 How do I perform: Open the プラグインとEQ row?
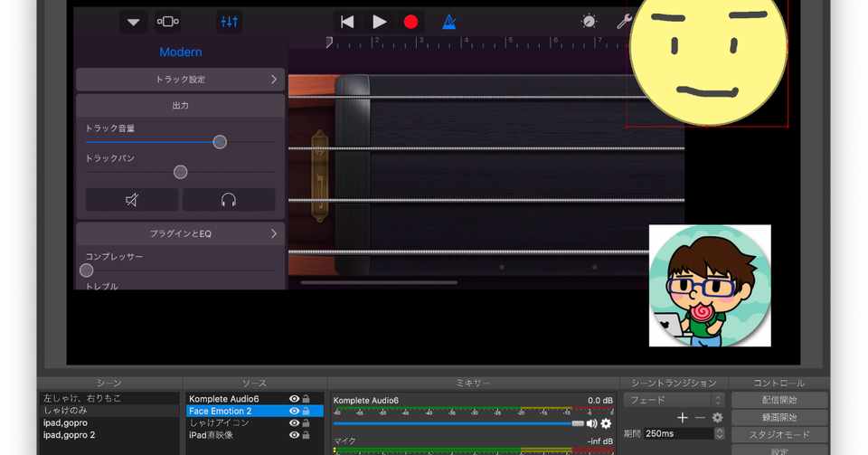(x=181, y=233)
